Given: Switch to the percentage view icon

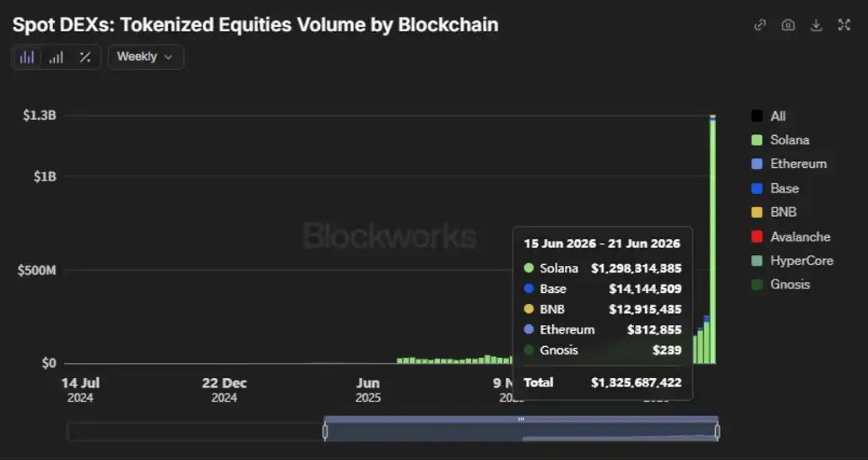Looking at the screenshot, I should click(84, 57).
